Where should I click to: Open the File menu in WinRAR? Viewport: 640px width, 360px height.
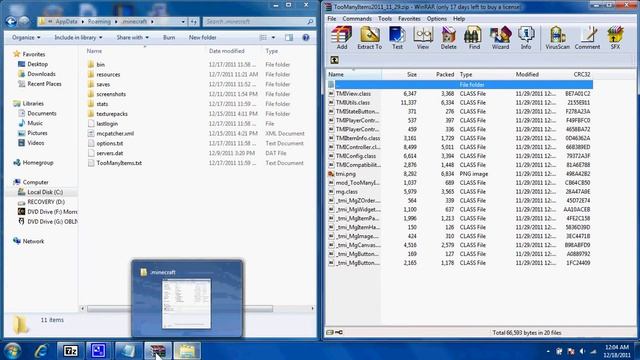332,19
